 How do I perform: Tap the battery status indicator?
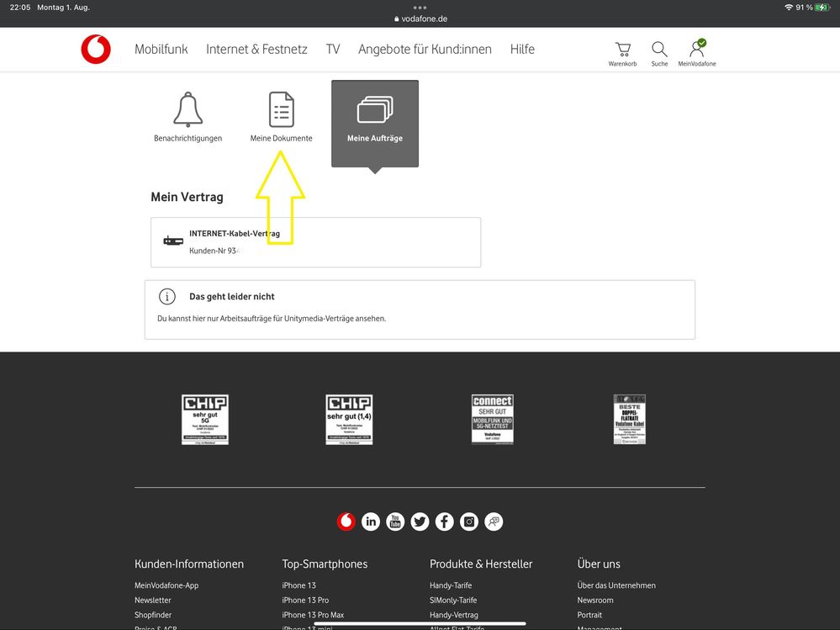(x=823, y=7)
